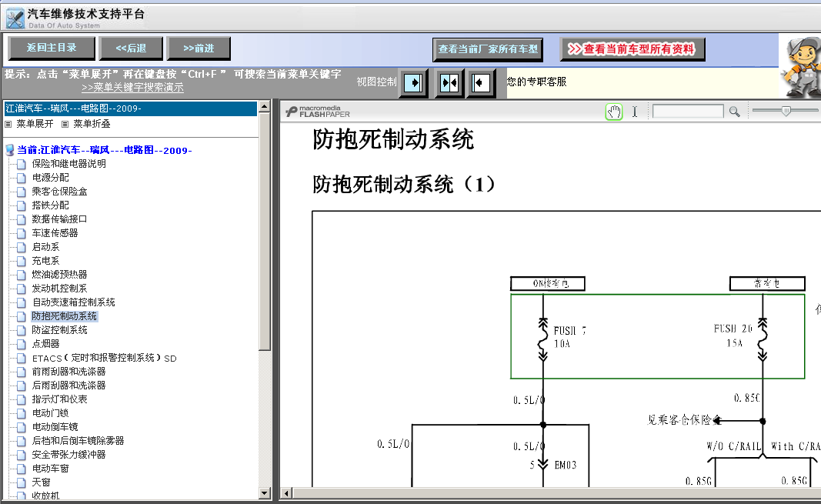The width and height of the screenshot is (821, 504).
Task: Click the FlashPaper zoom slider handle
Action: coord(786,111)
